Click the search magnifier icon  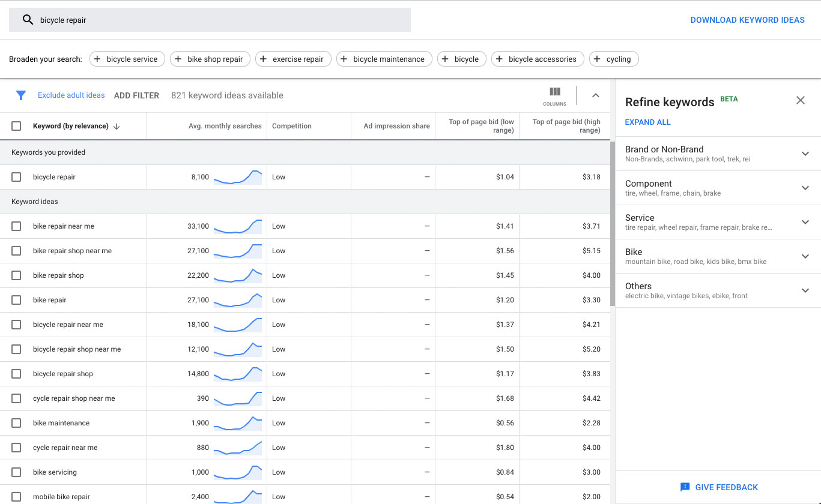pos(28,20)
